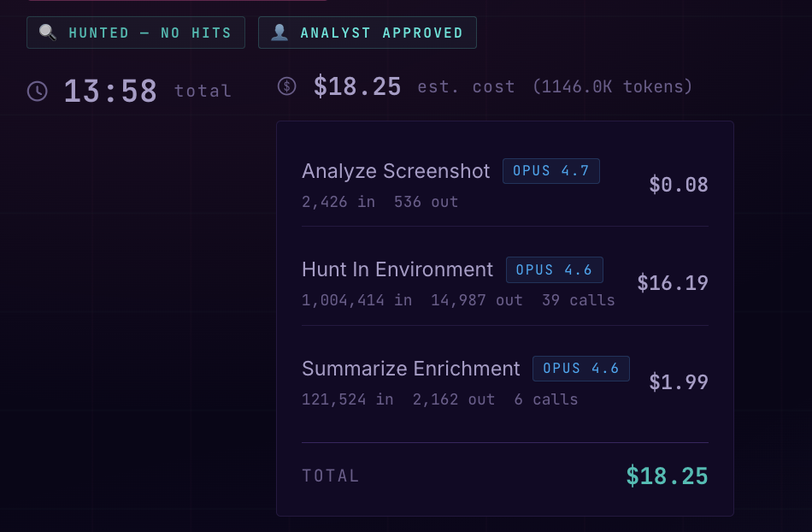
Task: Click the $16.19 cost value
Action: (673, 283)
